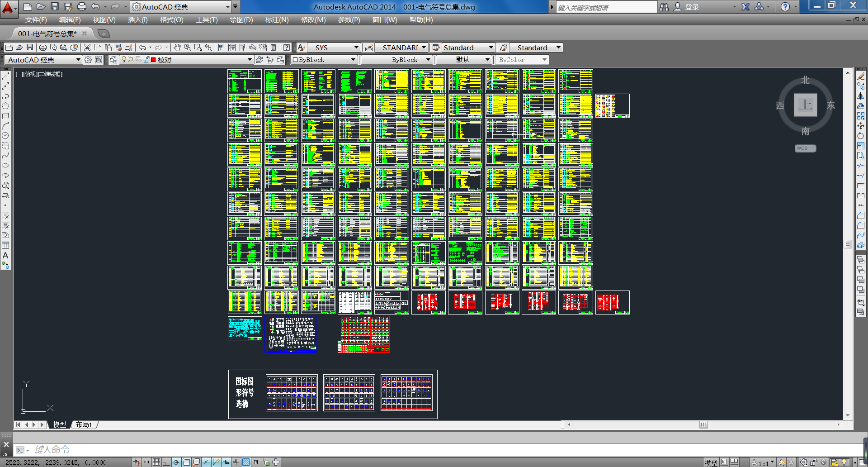Image resolution: width=868 pixels, height=467 pixels.
Task: Select the Erase tool
Action: pos(861,76)
